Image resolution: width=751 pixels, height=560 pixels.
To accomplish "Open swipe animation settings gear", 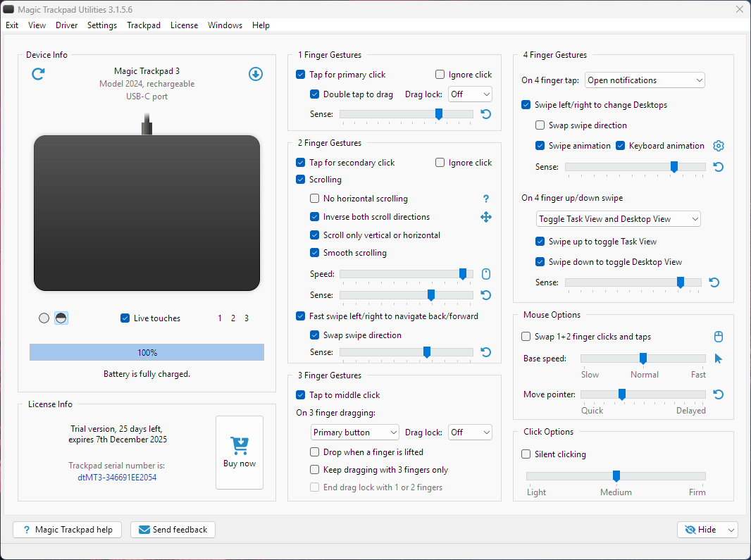I will point(718,146).
